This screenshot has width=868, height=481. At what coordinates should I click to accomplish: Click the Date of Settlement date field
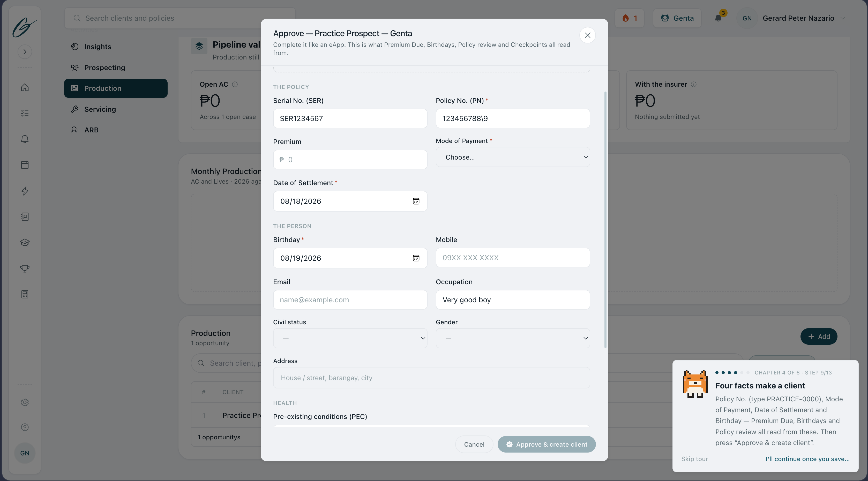click(x=350, y=201)
